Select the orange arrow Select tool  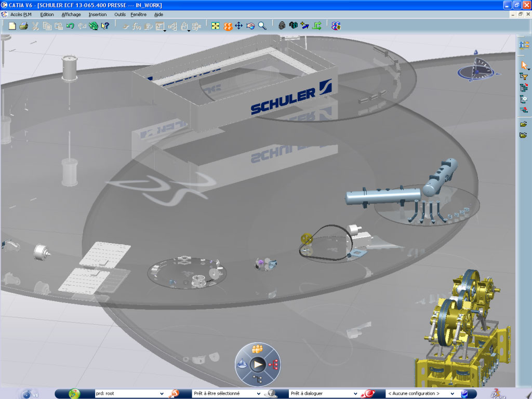point(524,65)
